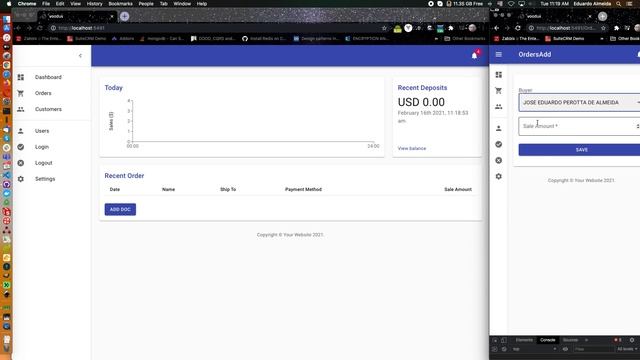Click the ADD DOC button
Image resolution: width=640 pixels, height=360 pixels.
click(120, 209)
